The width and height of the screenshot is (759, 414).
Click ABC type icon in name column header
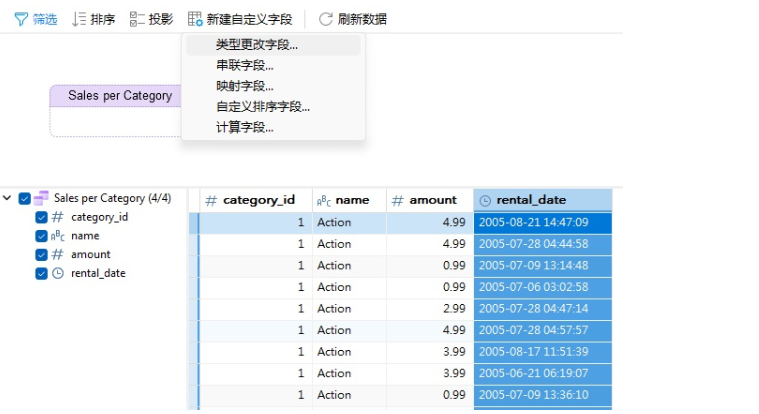pos(324,201)
